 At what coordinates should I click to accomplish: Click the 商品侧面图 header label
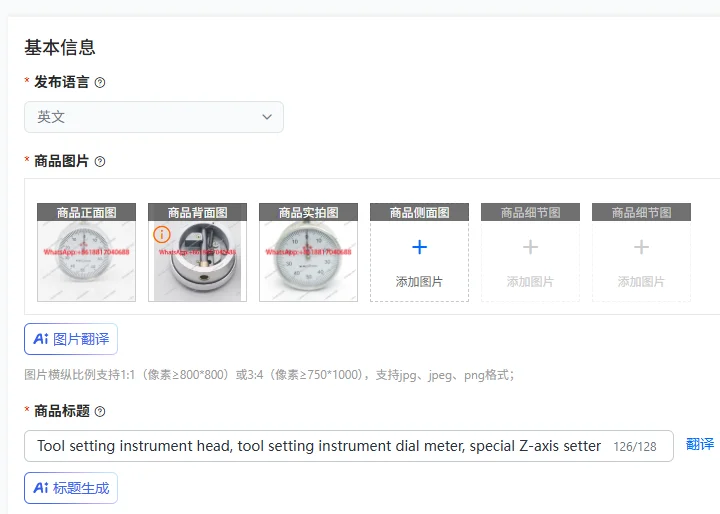(419, 213)
